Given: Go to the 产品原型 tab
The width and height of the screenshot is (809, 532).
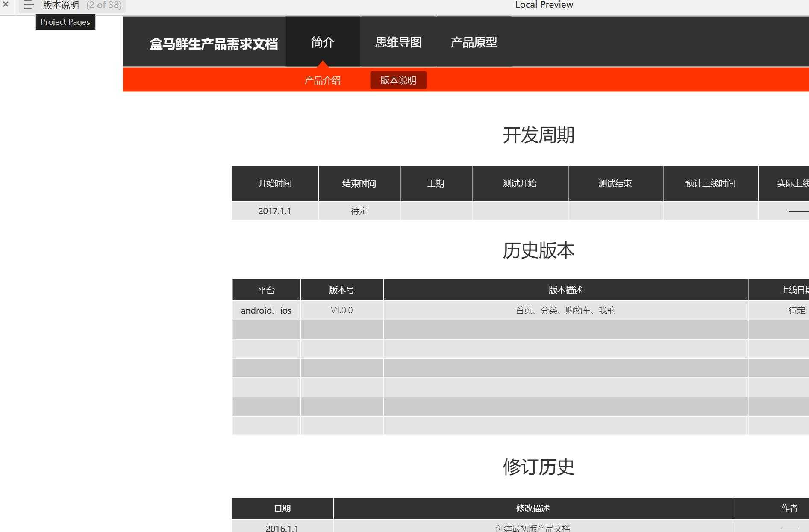Looking at the screenshot, I should pos(474,42).
